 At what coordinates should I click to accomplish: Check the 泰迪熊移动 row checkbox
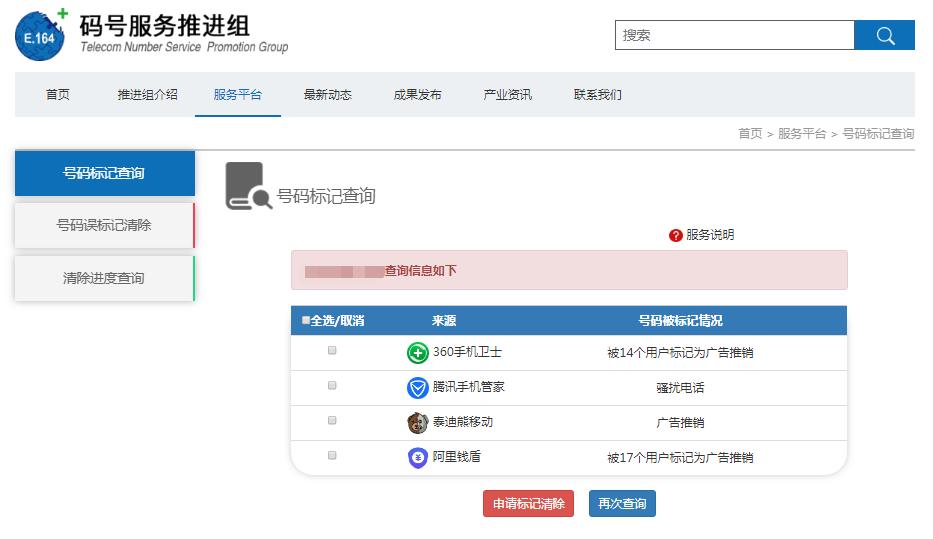(x=332, y=421)
